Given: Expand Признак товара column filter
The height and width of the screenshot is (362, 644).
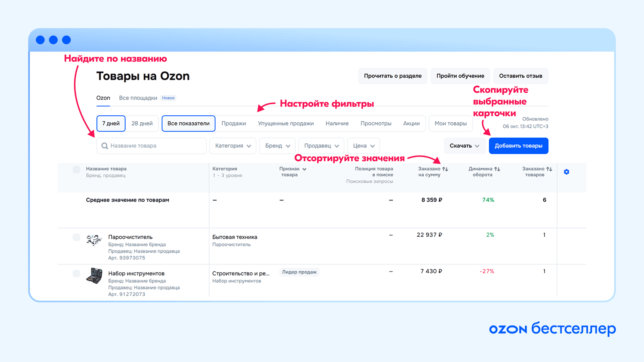Looking at the screenshot, I should tap(304, 169).
